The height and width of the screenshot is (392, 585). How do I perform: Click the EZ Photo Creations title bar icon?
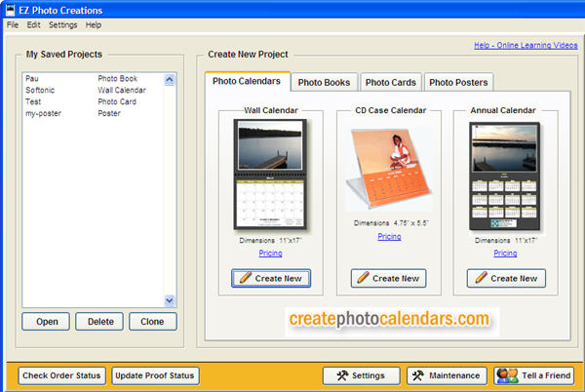(x=9, y=9)
